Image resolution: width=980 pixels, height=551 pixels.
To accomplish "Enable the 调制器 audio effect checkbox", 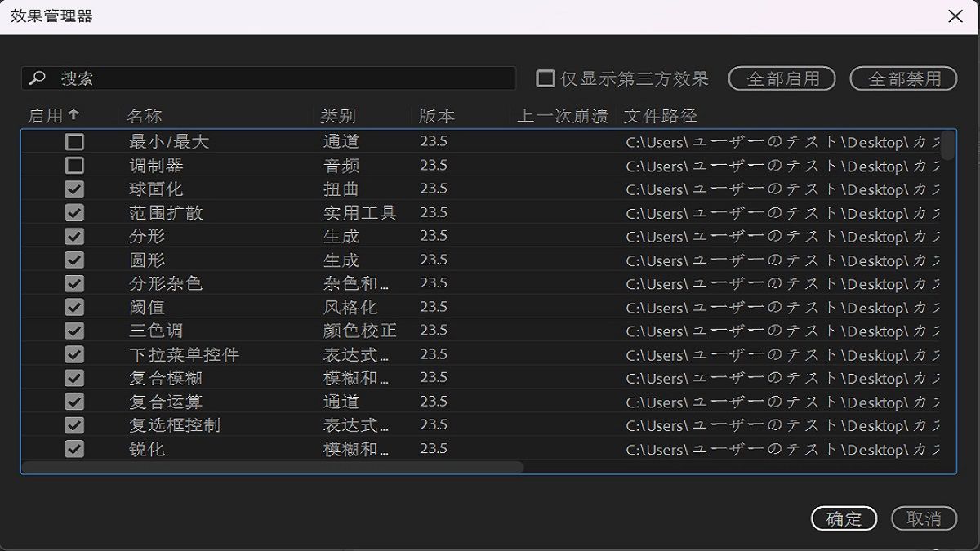I will pyautogui.click(x=73, y=165).
